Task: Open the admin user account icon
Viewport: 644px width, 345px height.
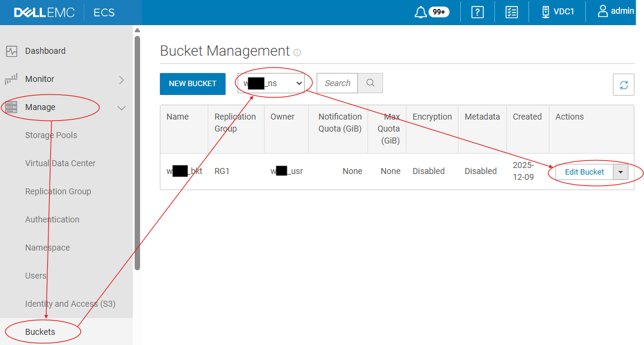Action: click(x=616, y=11)
